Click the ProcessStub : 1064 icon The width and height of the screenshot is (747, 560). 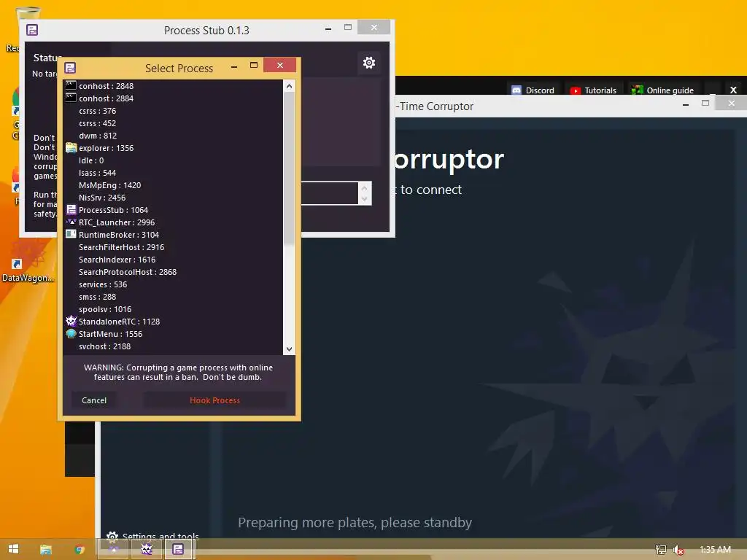click(71, 209)
